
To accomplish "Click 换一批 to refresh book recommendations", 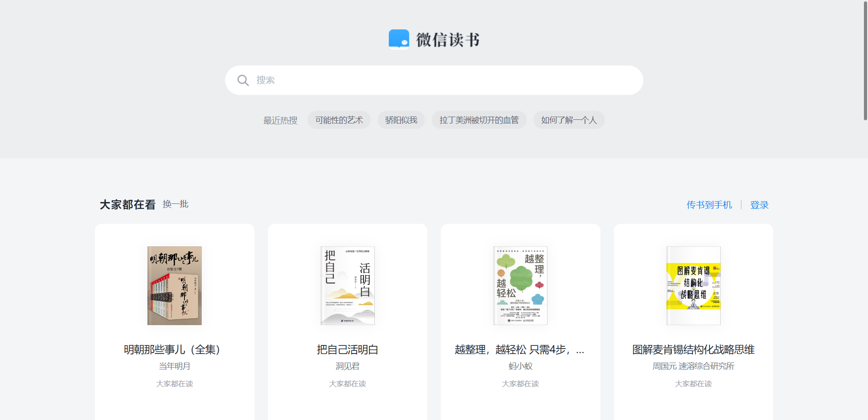I will click(175, 204).
